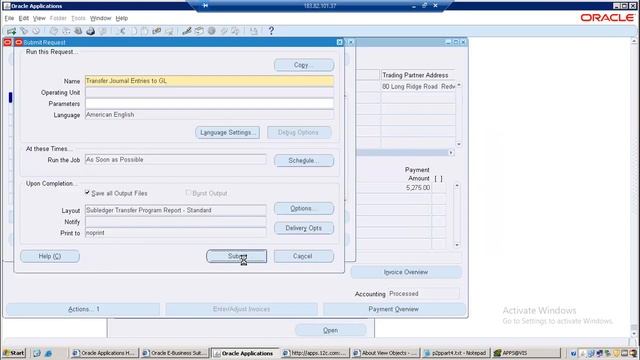Click the Cancel button
640x360 pixels.
(304, 256)
